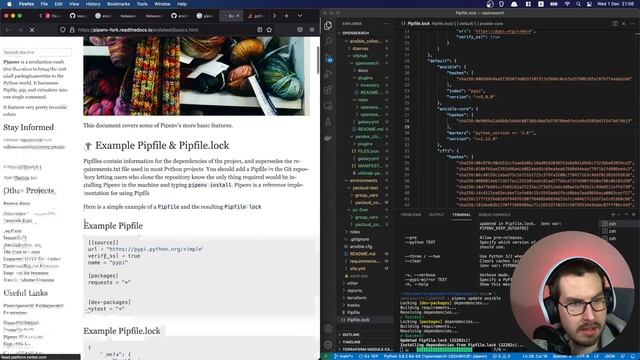This screenshot has width=640, height=360.
Task: Open FILES.json in the Explorer tree
Action: point(368,151)
